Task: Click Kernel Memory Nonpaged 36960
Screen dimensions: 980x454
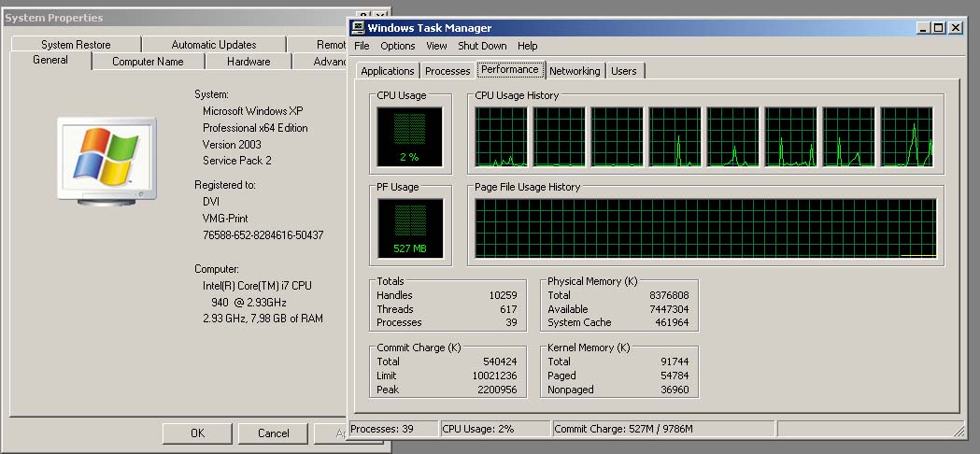Action: click(x=675, y=390)
